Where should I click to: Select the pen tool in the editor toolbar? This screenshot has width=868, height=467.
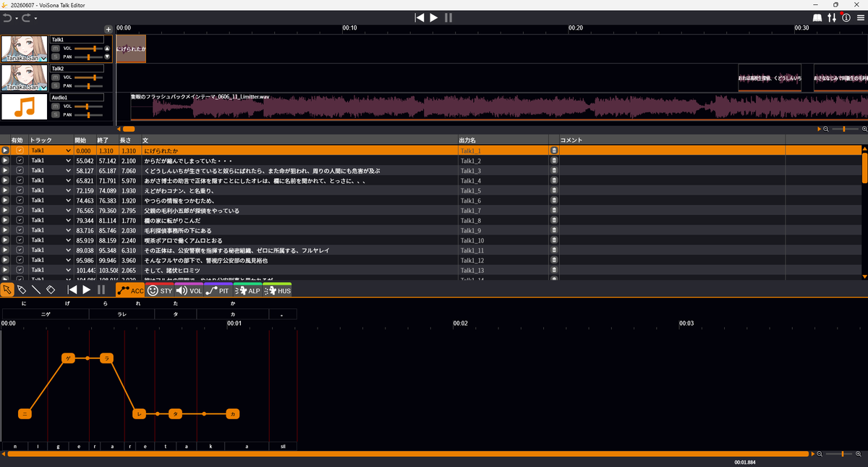pyautogui.click(x=22, y=290)
